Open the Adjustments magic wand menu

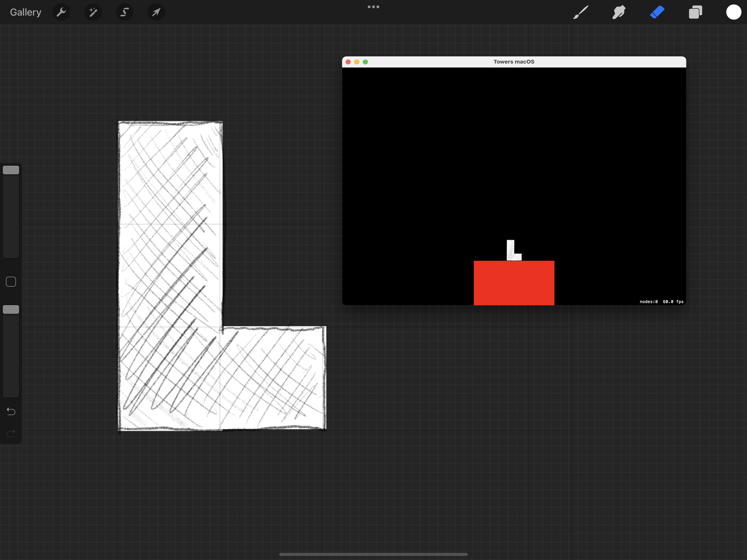(x=93, y=12)
